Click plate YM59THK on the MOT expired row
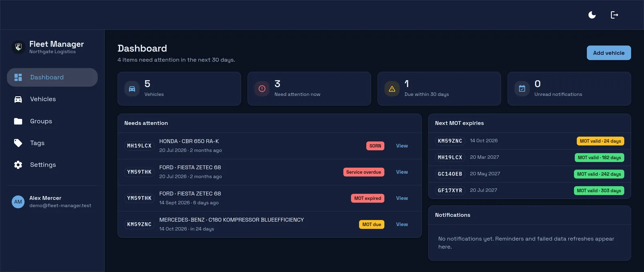 tap(139, 198)
